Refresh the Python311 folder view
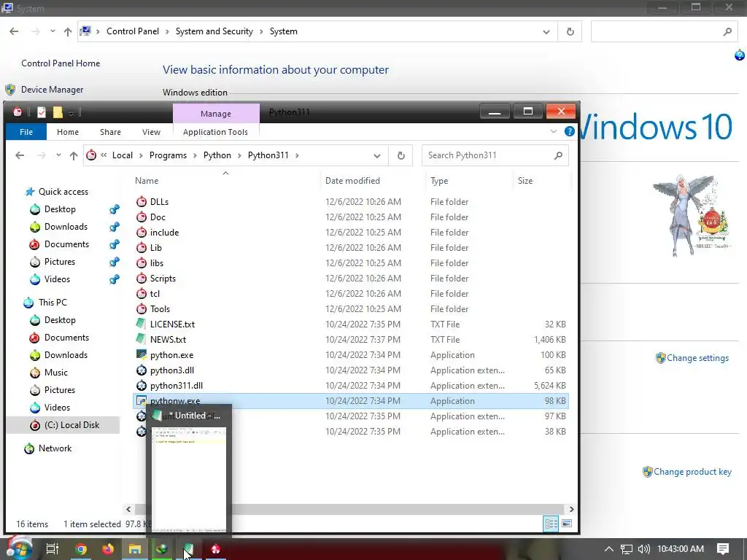This screenshot has height=560, width=747. coord(401,155)
